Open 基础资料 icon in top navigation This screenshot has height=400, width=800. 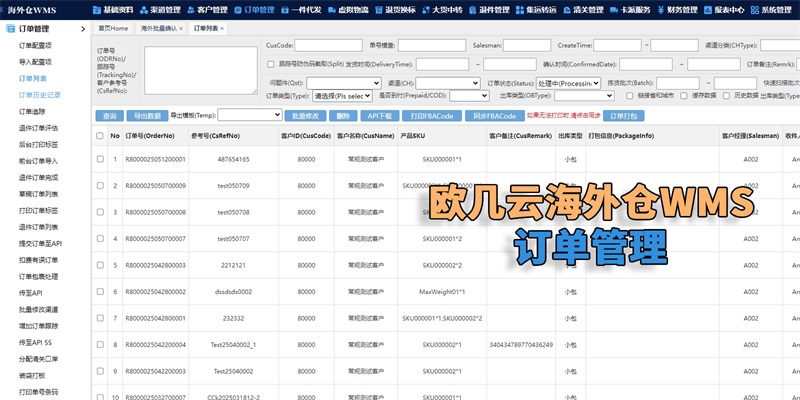97,10
